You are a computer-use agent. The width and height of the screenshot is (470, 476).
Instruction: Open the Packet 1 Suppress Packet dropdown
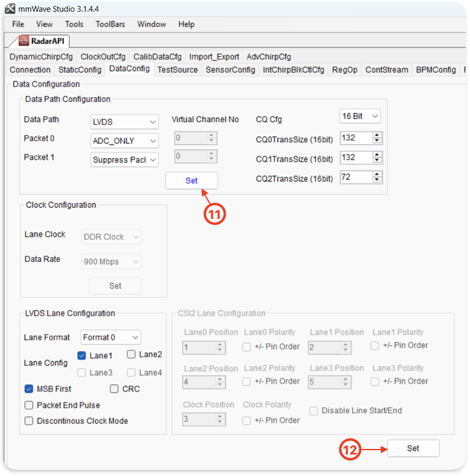click(x=124, y=160)
